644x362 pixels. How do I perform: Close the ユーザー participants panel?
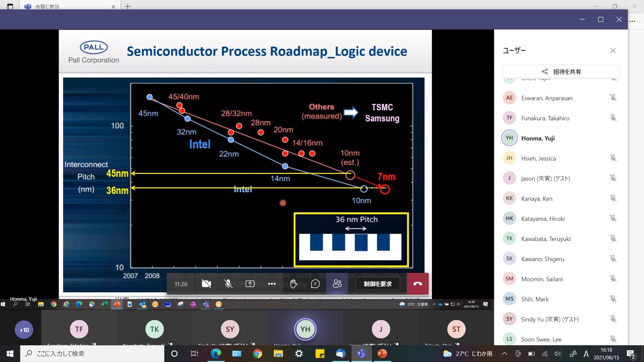[613, 51]
